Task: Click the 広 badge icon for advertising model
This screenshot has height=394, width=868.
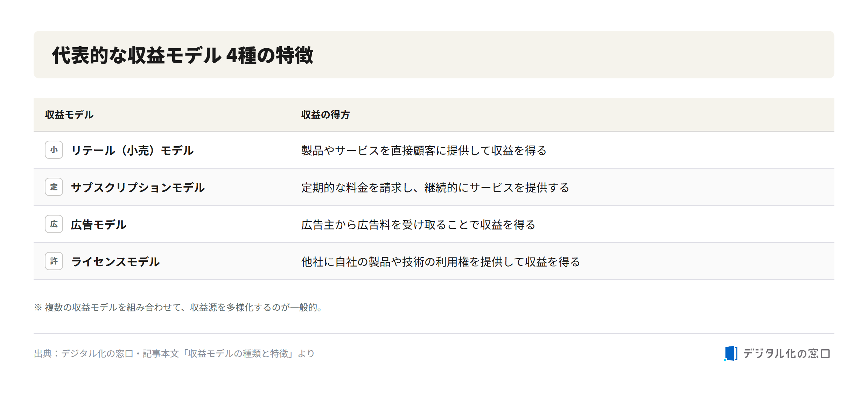Action: point(54,224)
